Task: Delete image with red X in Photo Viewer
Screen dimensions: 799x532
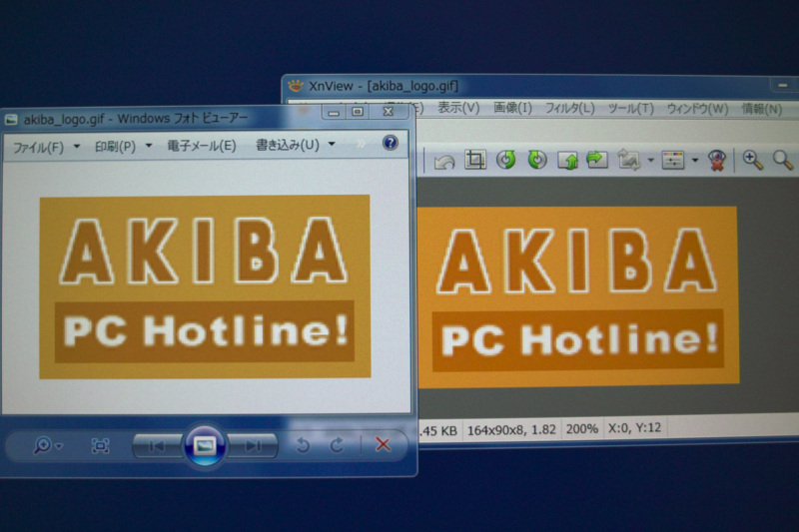Action: pos(383,444)
